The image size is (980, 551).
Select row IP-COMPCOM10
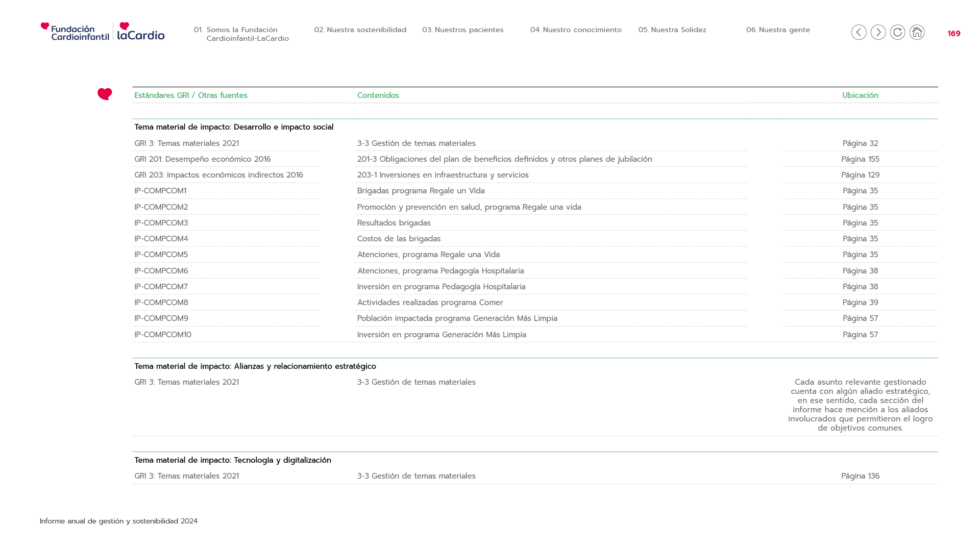(535, 335)
